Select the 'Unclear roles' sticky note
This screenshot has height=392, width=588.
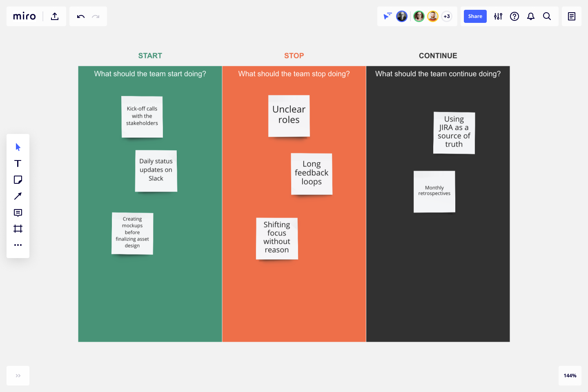[x=289, y=116]
